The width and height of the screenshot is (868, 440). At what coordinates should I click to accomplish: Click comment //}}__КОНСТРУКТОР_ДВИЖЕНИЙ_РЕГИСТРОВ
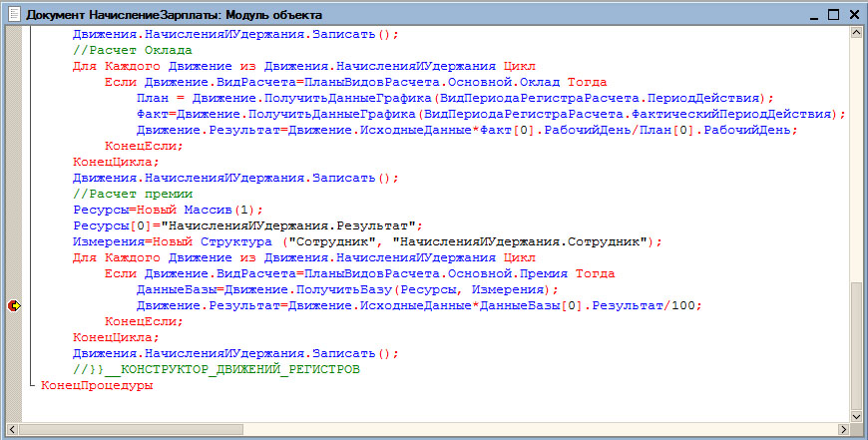tap(217, 369)
